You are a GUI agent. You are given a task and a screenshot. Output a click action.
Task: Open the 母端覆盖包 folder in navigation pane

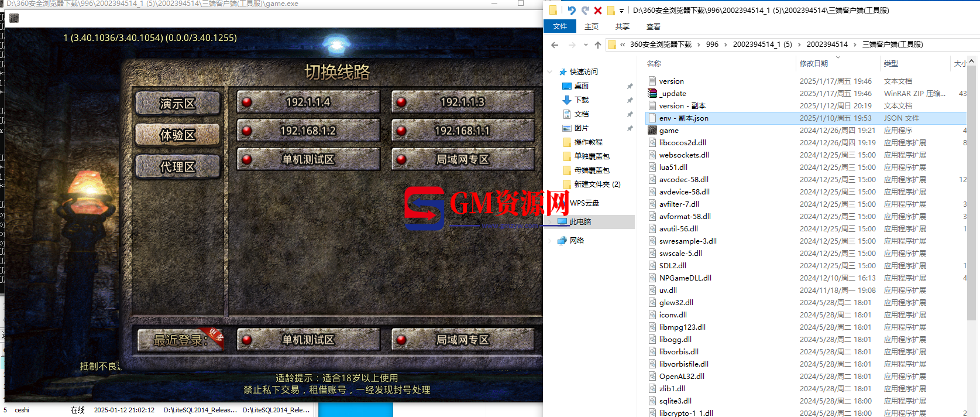click(592, 170)
